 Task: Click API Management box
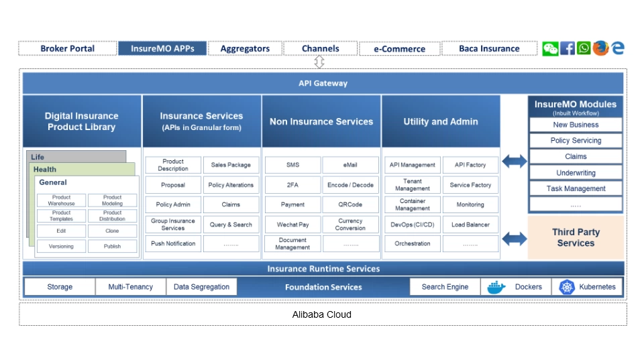tap(413, 165)
